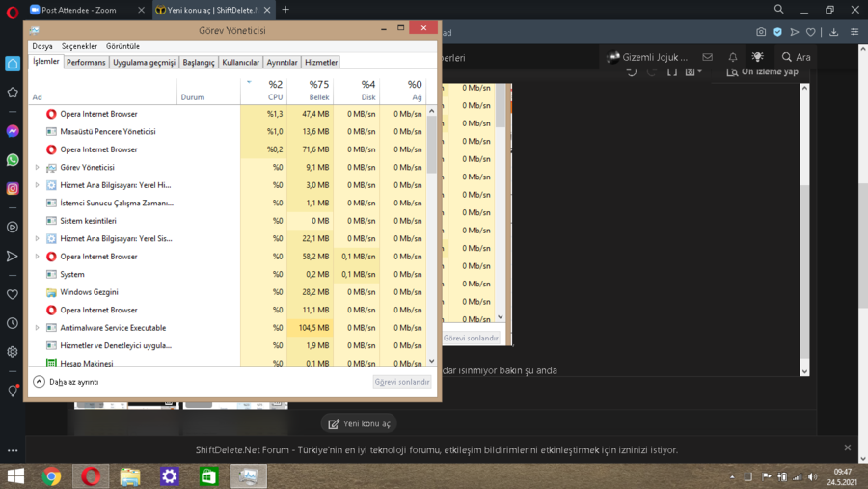Open the Seçenekler menu
868x489 pixels.
(79, 46)
